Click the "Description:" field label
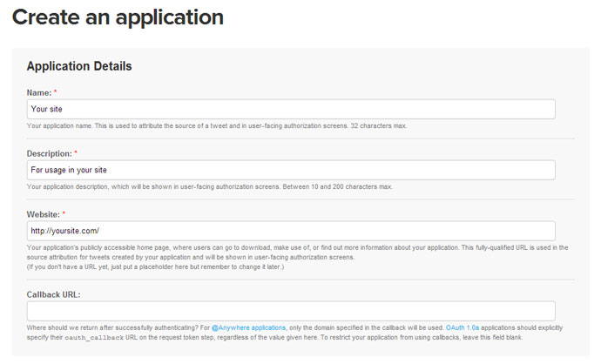The height and width of the screenshot is (364, 601). (x=49, y=153)
